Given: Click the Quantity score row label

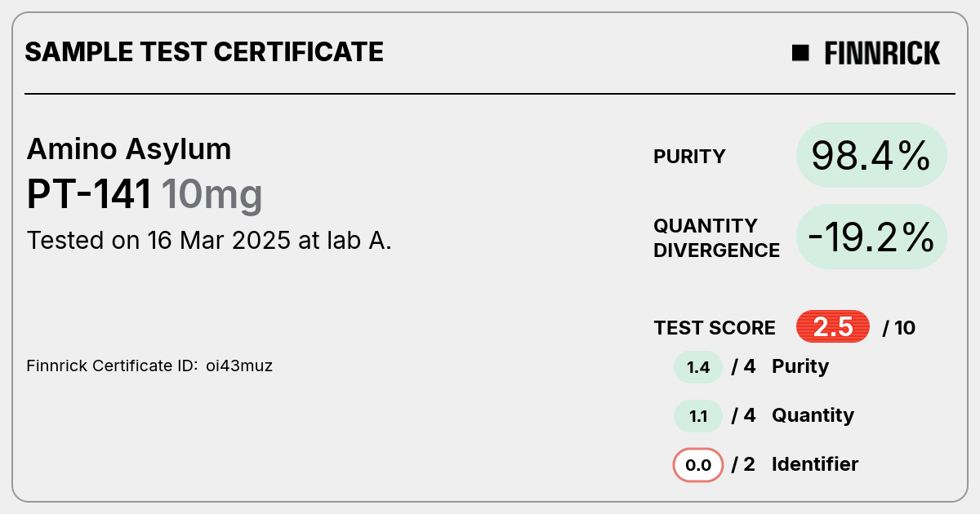Looking at the screenshot, I should coord(813,415).
